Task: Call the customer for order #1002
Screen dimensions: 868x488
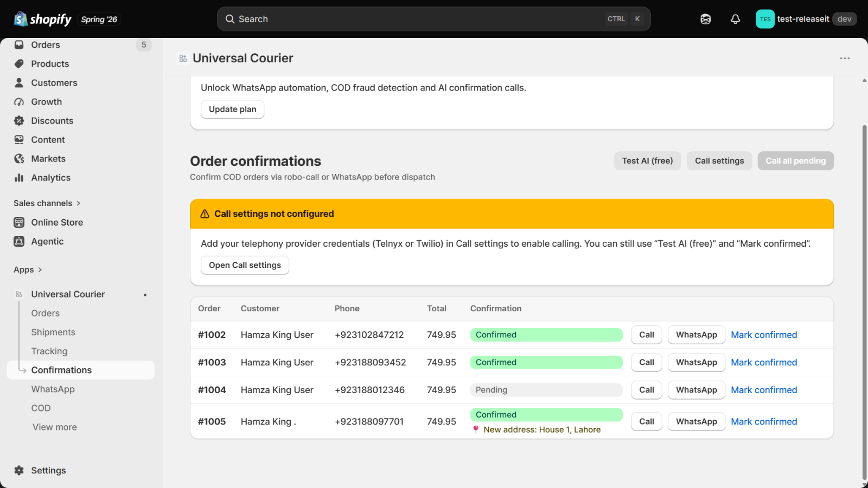Action: point(647,335)
